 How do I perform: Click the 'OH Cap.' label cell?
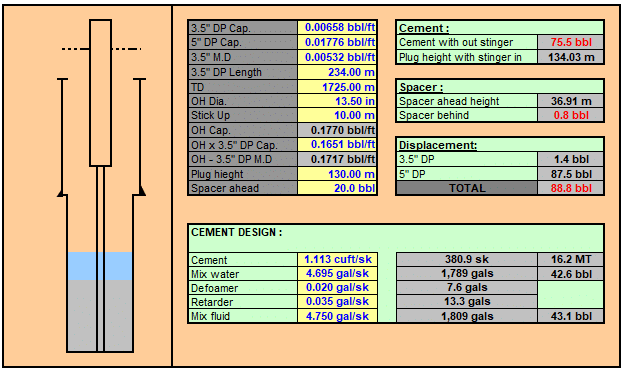coord(243,130)
